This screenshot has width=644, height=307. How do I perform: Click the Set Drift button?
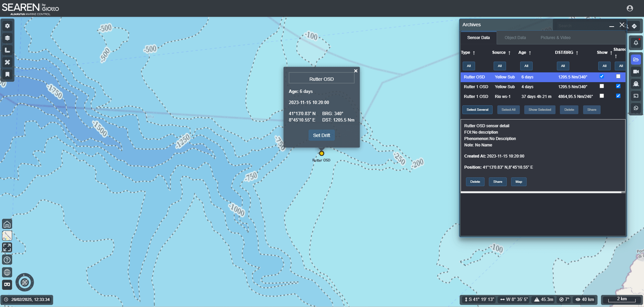click(x=321, y=135)
